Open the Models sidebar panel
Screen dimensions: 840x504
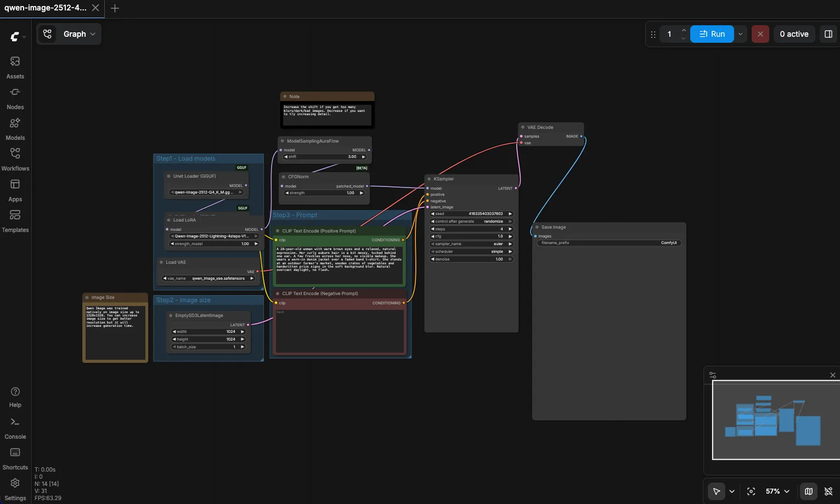pos(15,128)
